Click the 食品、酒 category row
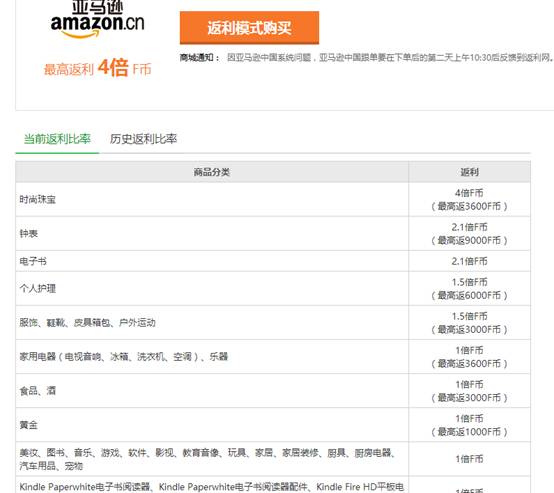 click(x=273, y=391)
